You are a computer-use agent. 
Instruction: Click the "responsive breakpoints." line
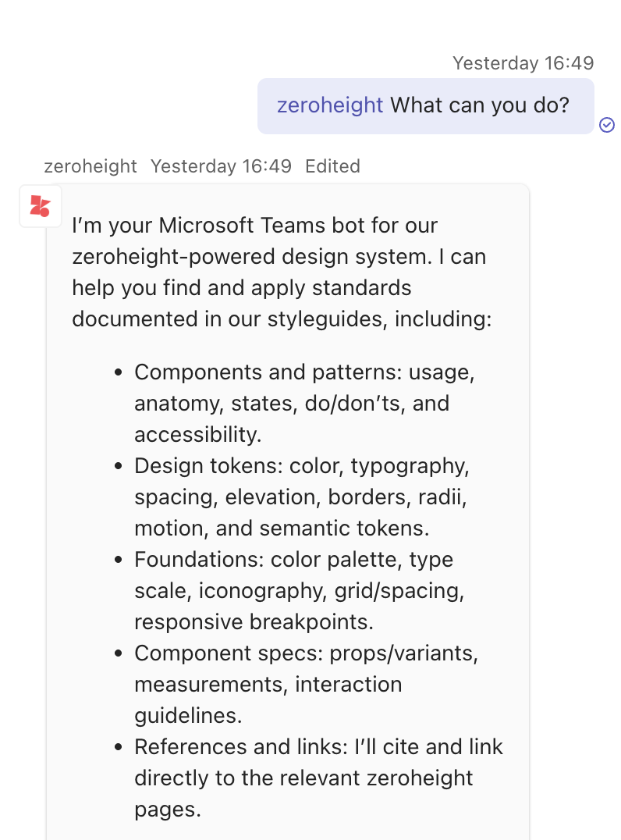[254, 622]
